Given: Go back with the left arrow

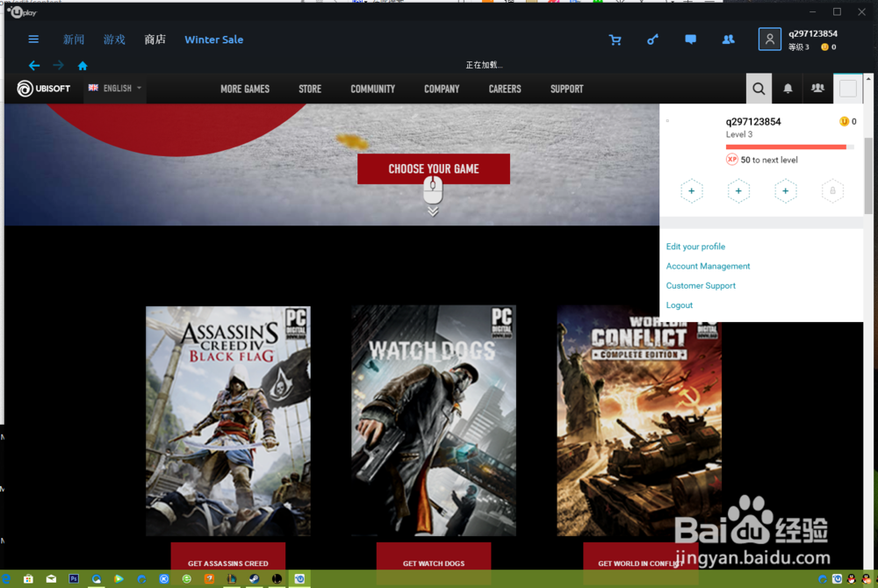Looking at the screenshot, I should pyautogui.click(x=34, y=66).
